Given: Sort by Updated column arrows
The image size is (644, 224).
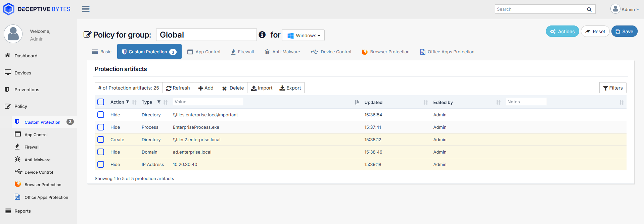Looking at the screenshot, I should pyautogui.click(x=426, y=102).
